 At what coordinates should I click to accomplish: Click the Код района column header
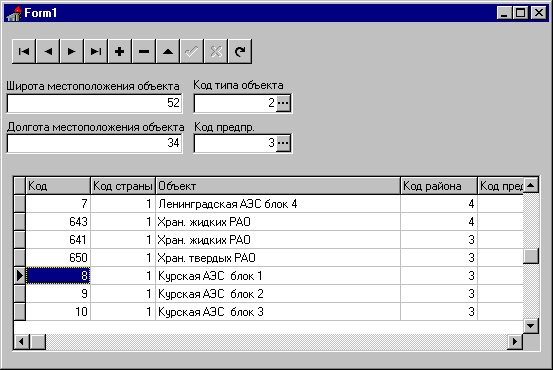pos(439,186)
